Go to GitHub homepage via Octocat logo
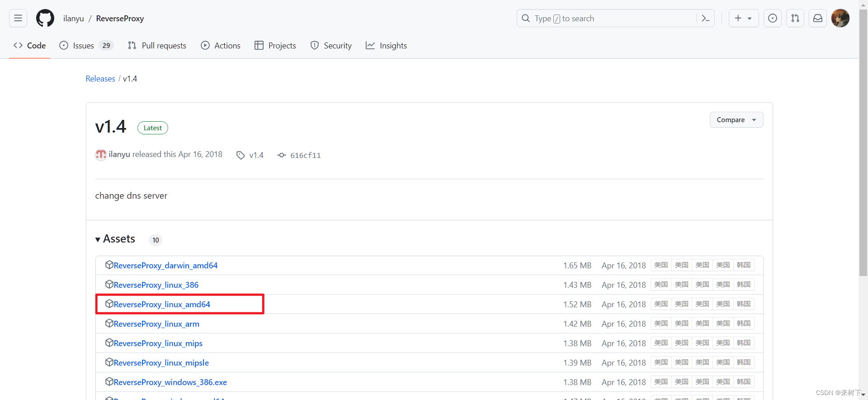The height and width of the screenshot is (400, 868). (45, 18)
